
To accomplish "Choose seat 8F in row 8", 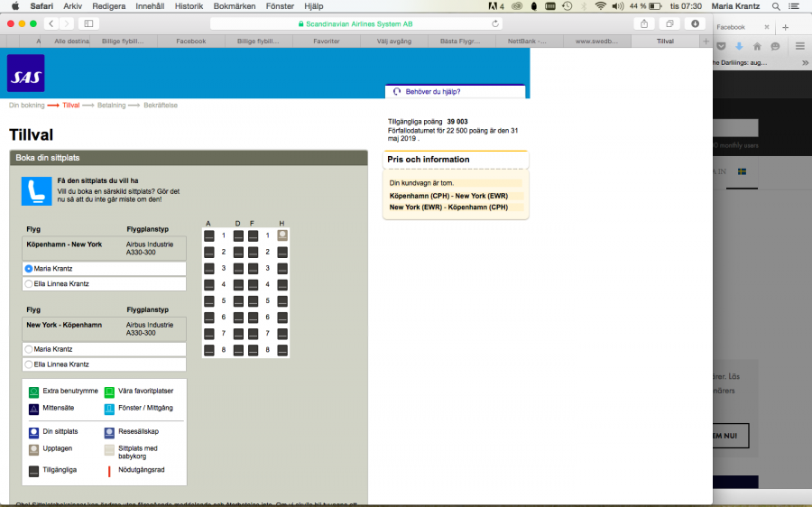I will click(253, 350).
